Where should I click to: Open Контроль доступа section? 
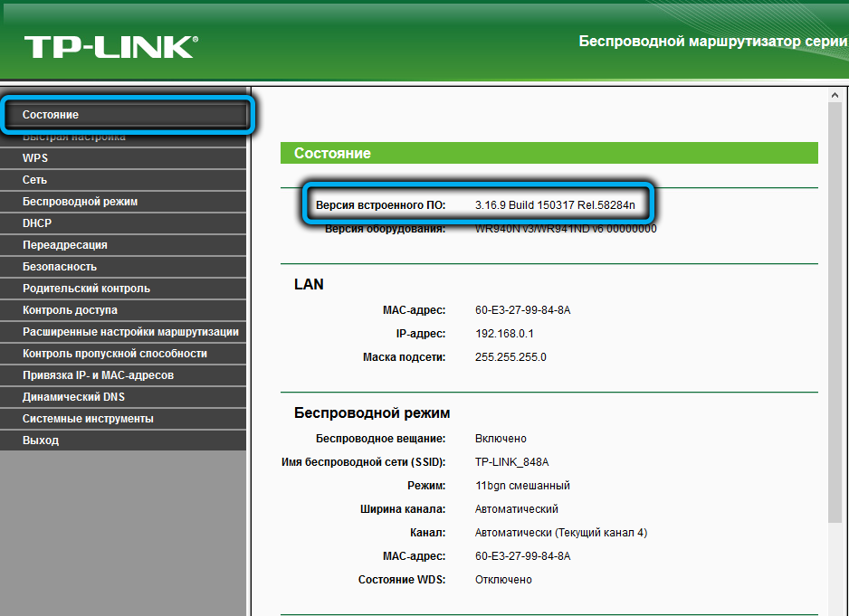[70, 310]
